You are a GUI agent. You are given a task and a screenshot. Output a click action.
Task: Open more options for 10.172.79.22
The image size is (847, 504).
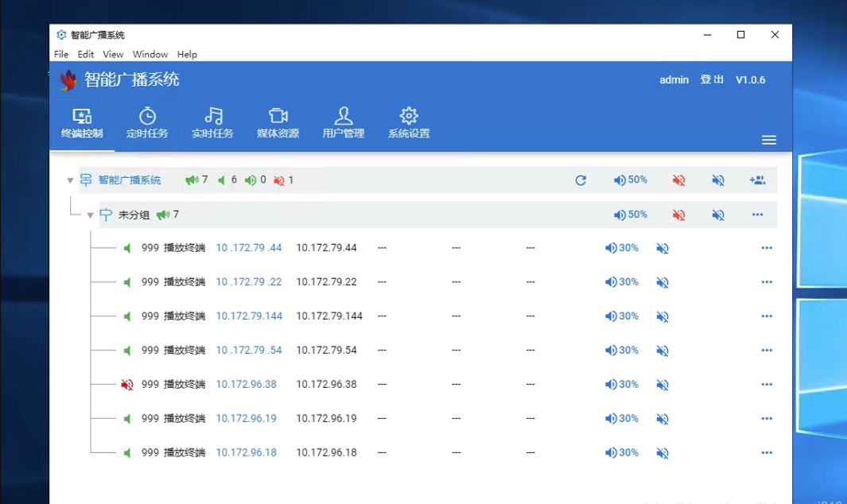coord(767,282)
